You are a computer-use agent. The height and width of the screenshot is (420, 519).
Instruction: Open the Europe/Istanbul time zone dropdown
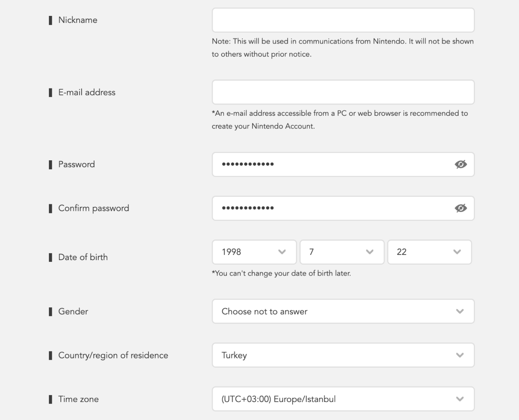pyautogui.click(x=343, y=399)
